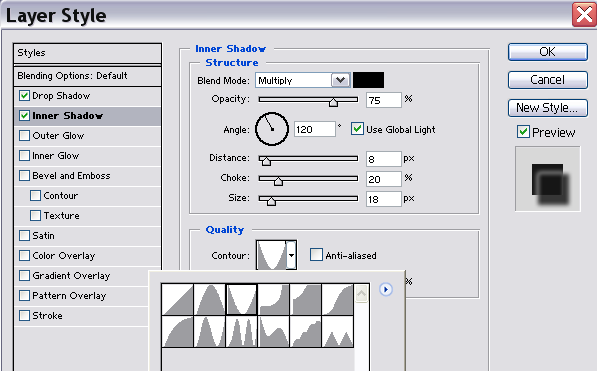Enable the Outer Glow checkbox
Screen dimensions: 597x371
[24, 135]
